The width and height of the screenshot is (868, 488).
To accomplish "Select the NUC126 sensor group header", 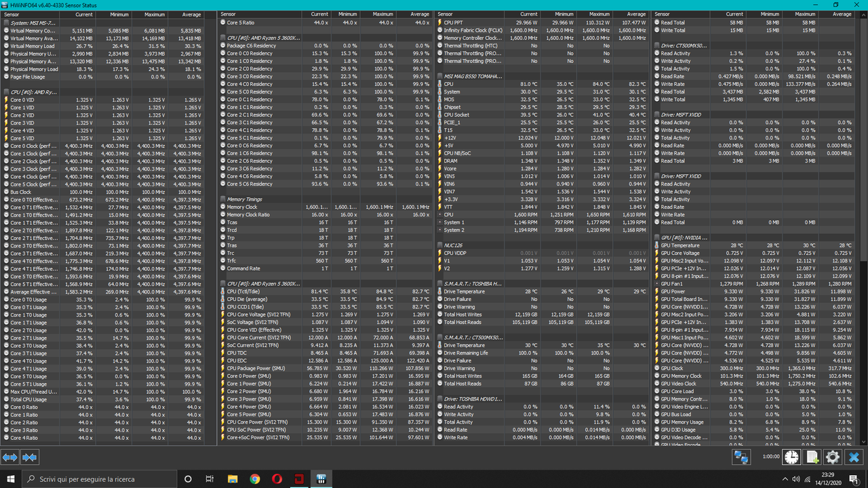I will (x=542, y=245).
